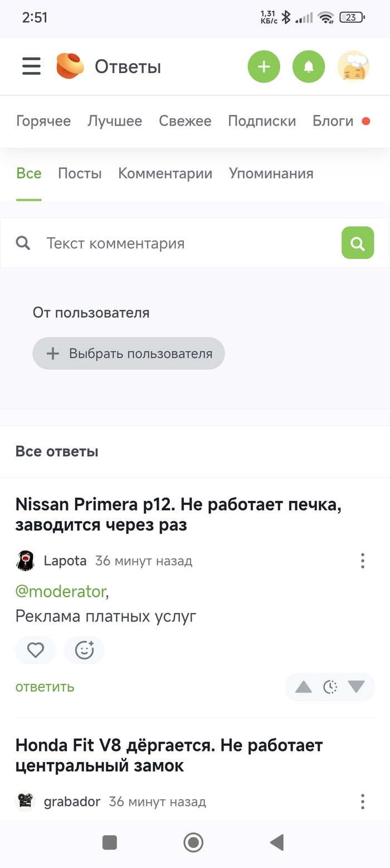Switch to the Посты tab
The height and width of the screenshot is (868, 390).
(80, 173)
